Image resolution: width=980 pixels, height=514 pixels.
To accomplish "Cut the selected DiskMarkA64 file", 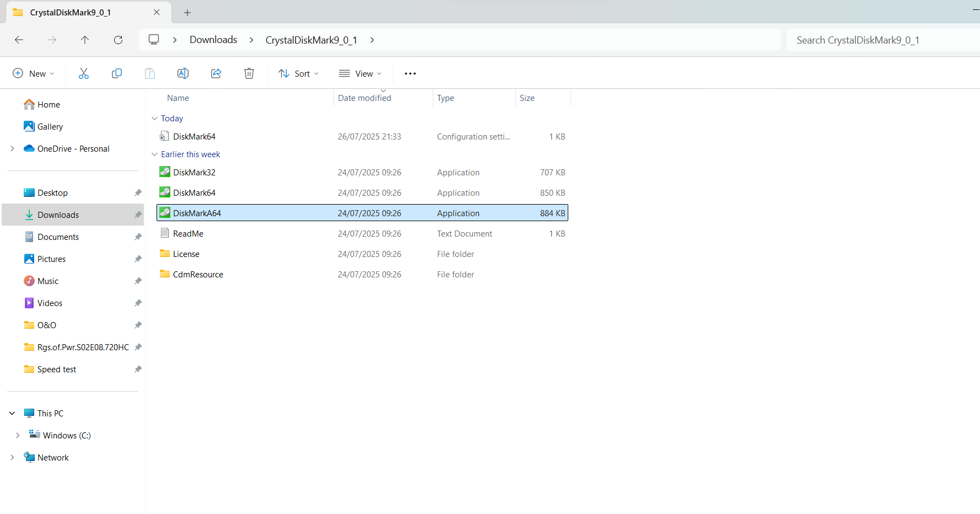I will click(x=83, y=73).
